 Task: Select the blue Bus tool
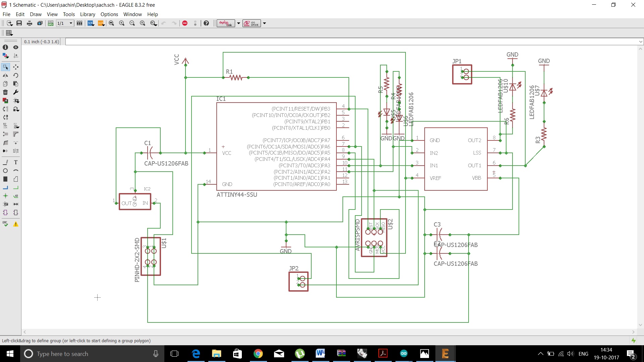click(5, 187)
